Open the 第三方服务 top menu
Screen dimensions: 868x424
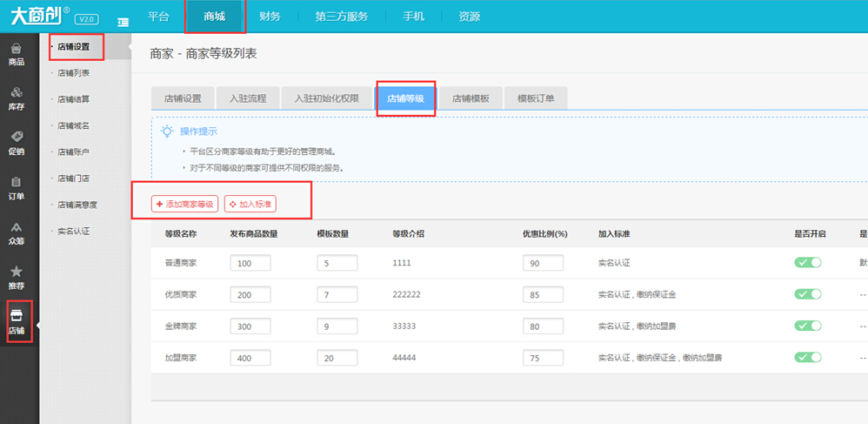pyautogui.click(x=342, y=17)
